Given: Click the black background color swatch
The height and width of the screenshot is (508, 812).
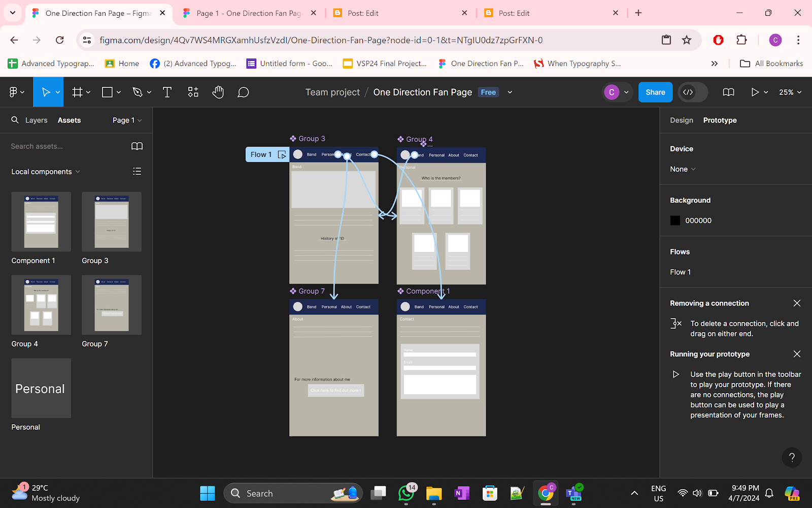Looking at the screenshot, I should tap(675, 220).
